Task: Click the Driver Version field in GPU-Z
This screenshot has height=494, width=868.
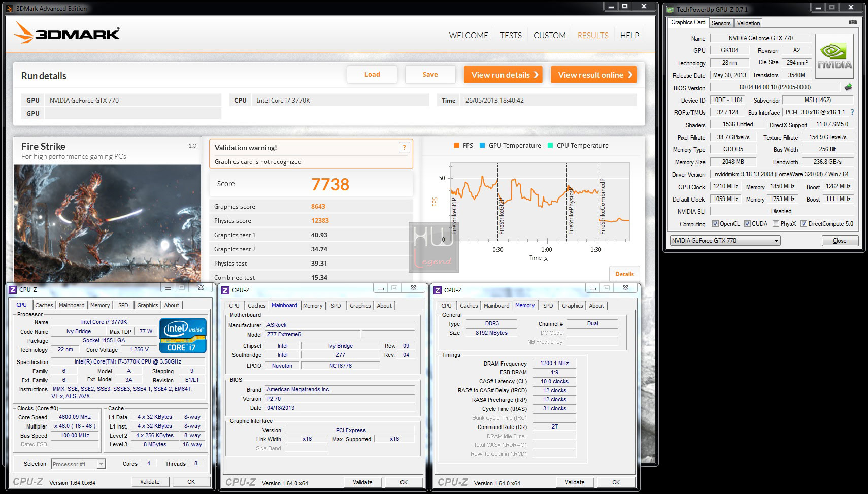Action: point(782,174)
